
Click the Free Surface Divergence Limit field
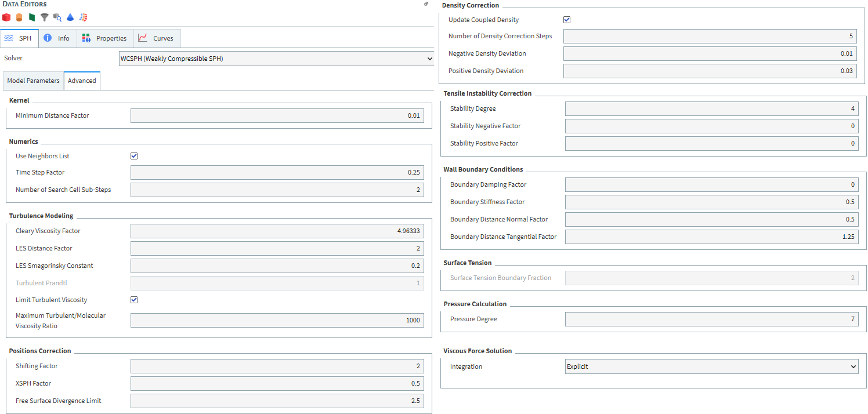(277, 401)
